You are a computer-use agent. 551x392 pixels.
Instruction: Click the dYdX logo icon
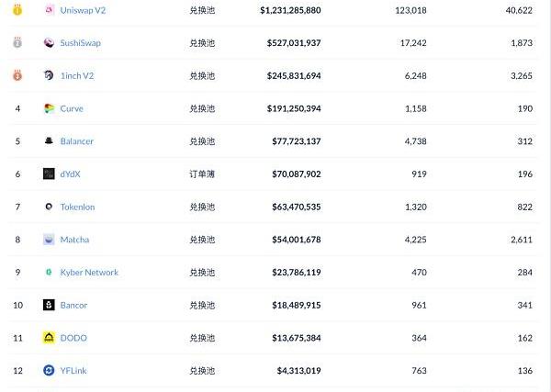(49, 174)
